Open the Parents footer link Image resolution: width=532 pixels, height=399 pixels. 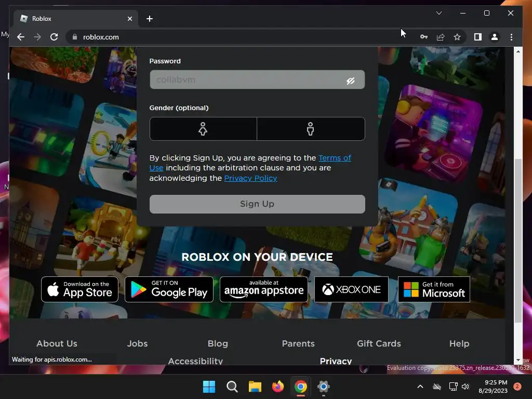298,343
